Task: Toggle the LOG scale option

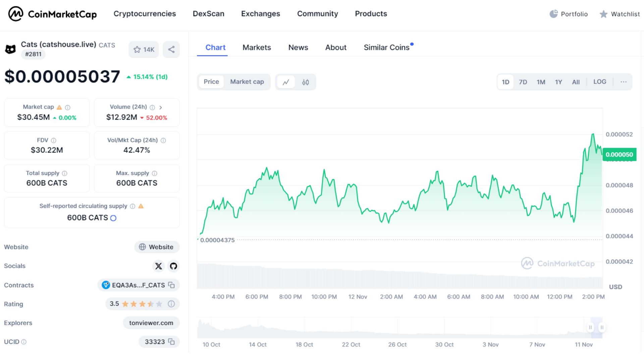Action: [600, 82]
